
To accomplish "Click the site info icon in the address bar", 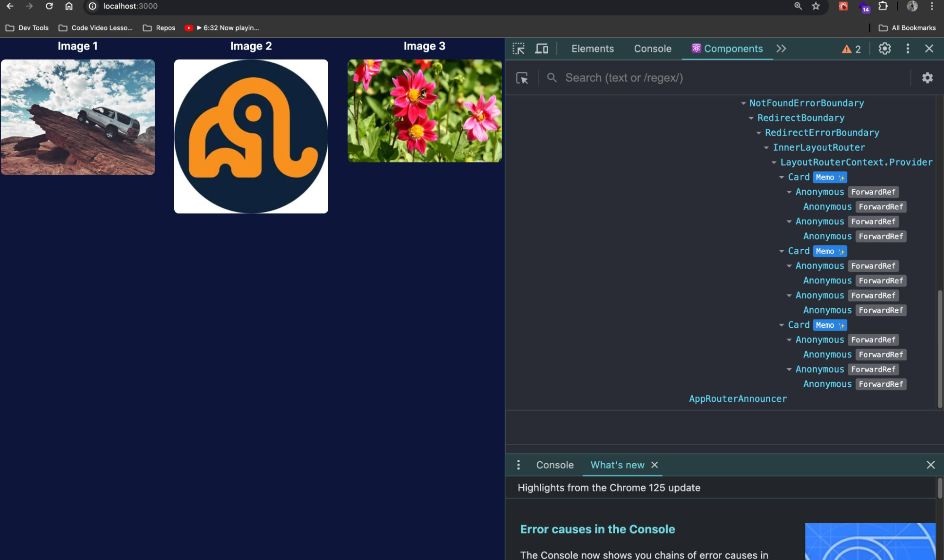I will coord(93,6).
